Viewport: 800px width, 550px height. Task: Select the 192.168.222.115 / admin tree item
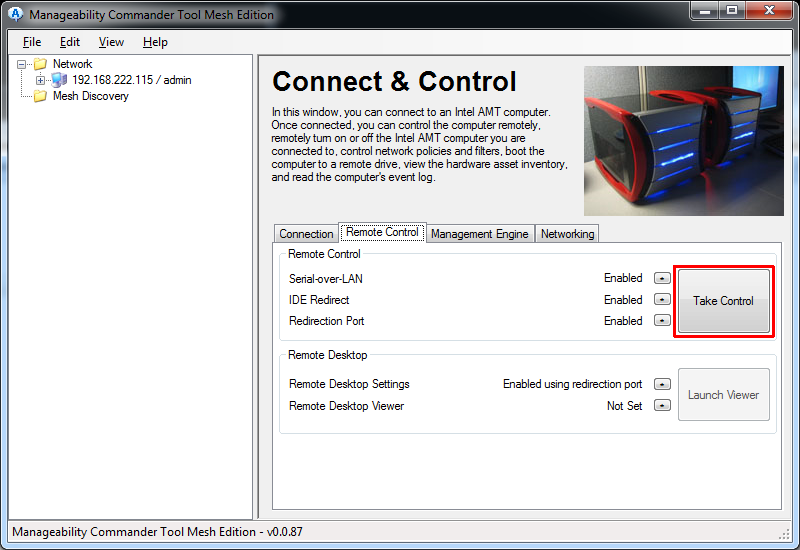132,80
